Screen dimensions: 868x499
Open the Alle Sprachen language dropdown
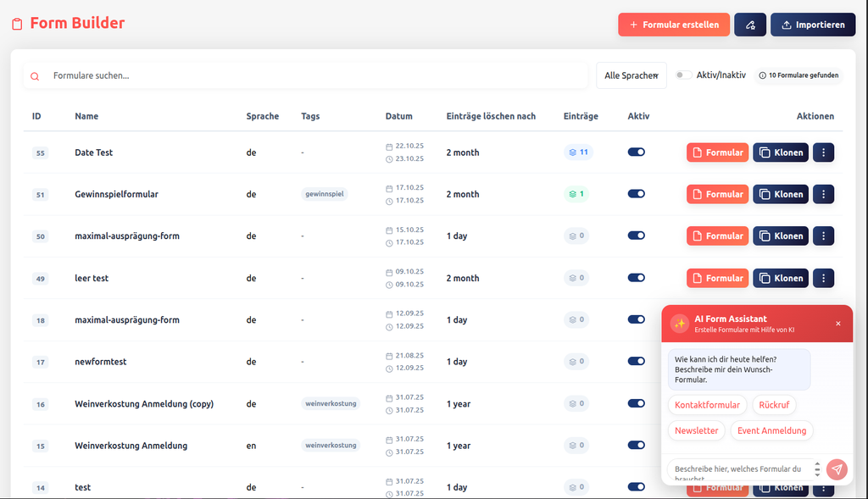coord(631,75)
